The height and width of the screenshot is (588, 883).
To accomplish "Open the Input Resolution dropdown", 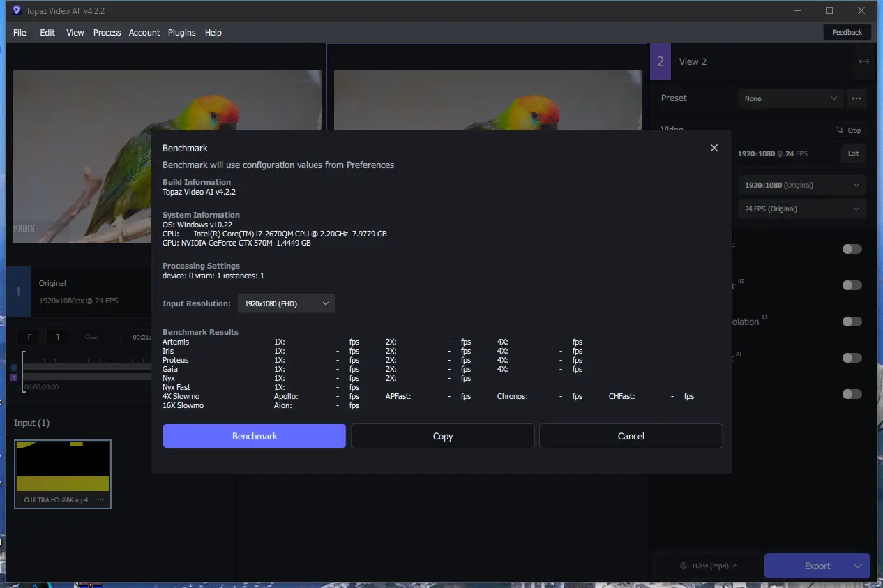I will 287,303.
